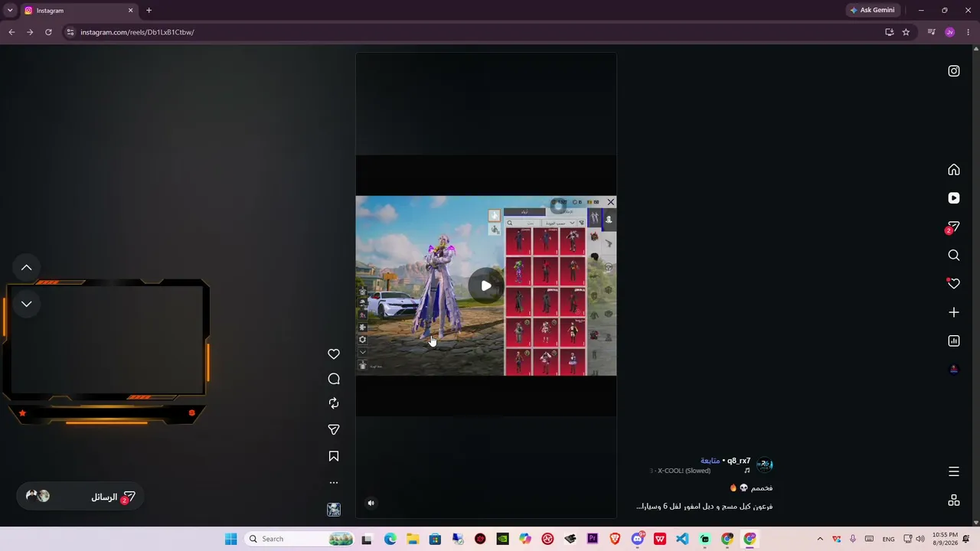The height and width of the screenshot is (551, 980).
Task: Open the comments on this reel
Action: click(x=334, y=379)
